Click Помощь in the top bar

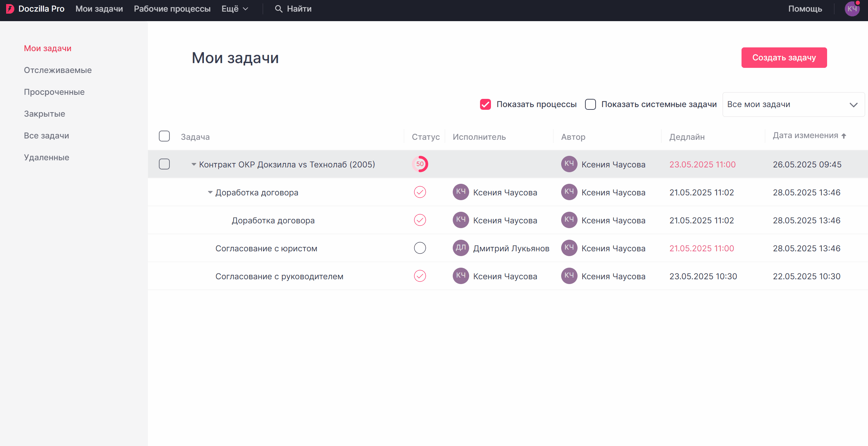coord(805,9)
